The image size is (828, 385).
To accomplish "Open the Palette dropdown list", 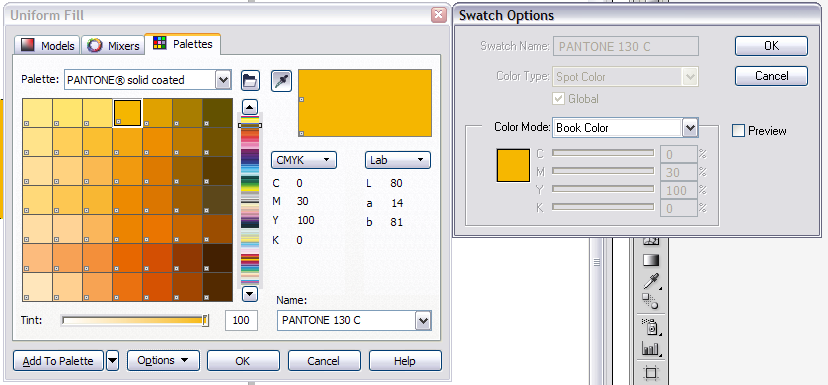I will [223, 80].
